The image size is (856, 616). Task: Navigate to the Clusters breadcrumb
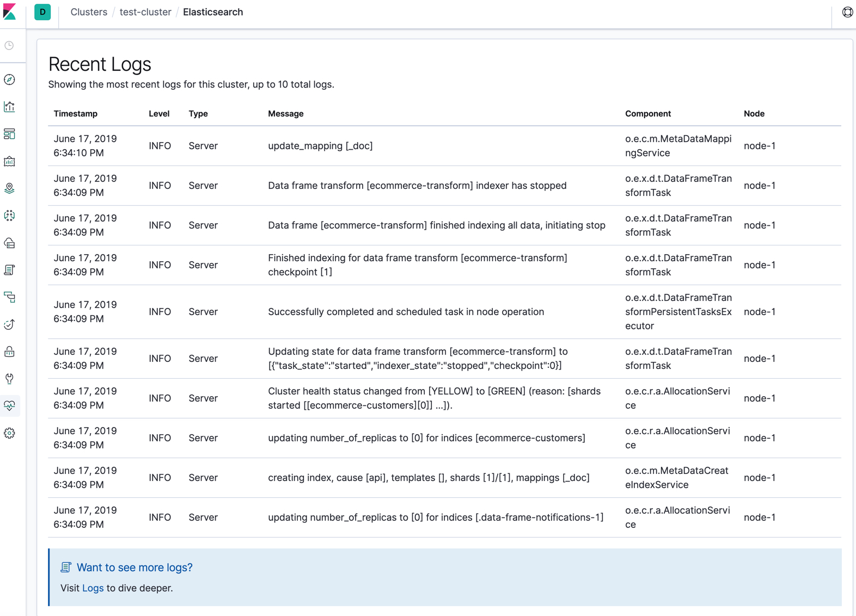click(x=89, y=12)
